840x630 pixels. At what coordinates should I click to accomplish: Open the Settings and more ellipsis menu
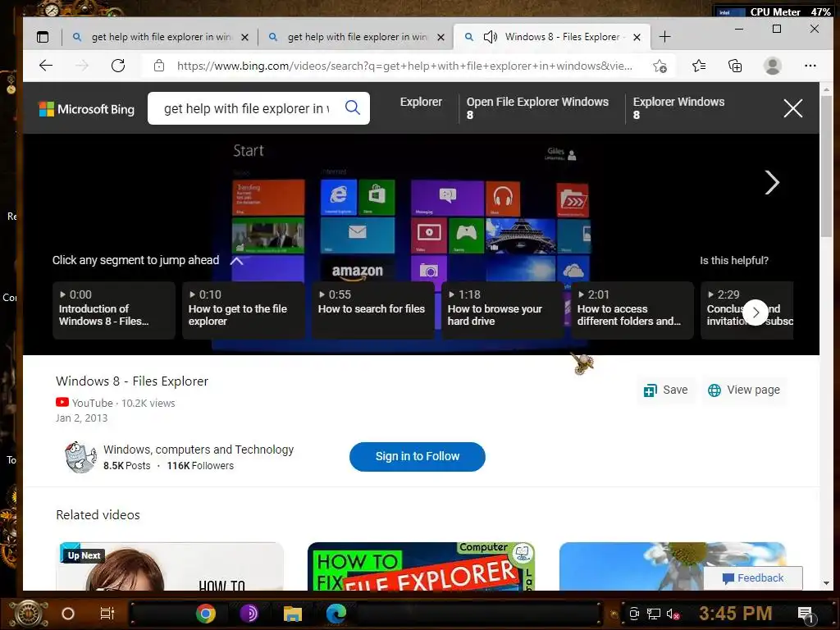pos(810,66)
